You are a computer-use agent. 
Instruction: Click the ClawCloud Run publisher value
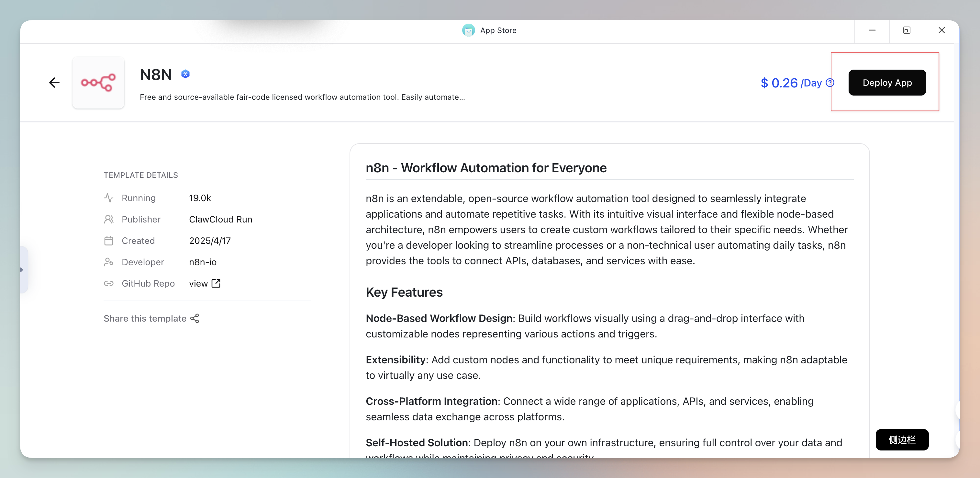(221, 220)
